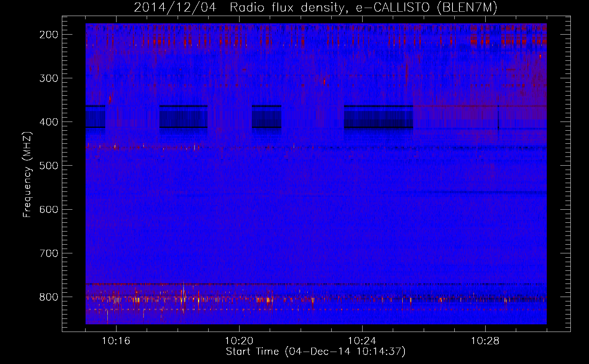Click the 800 frequency tick label
Viewport: 589px width, 364px height.
click(x=48, y=297)
